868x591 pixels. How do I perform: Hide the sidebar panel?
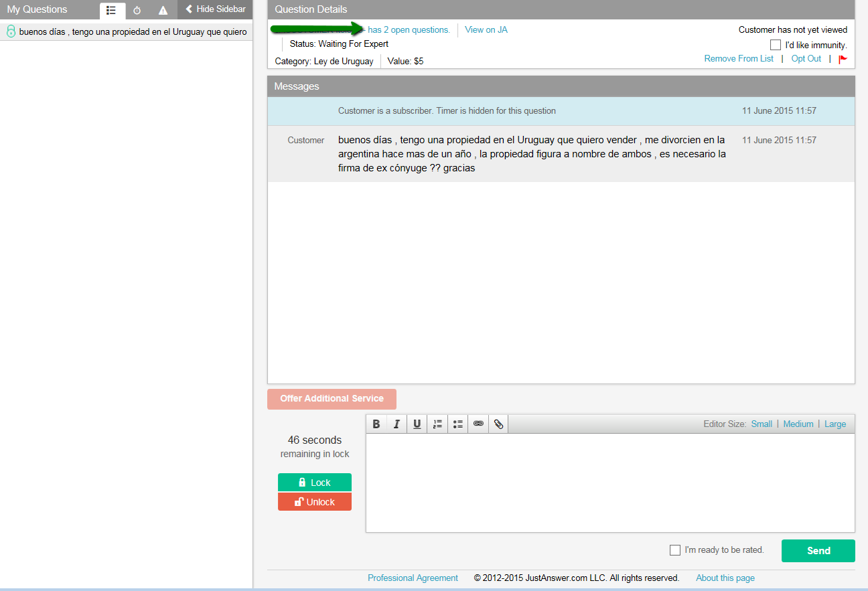[216, 9]
